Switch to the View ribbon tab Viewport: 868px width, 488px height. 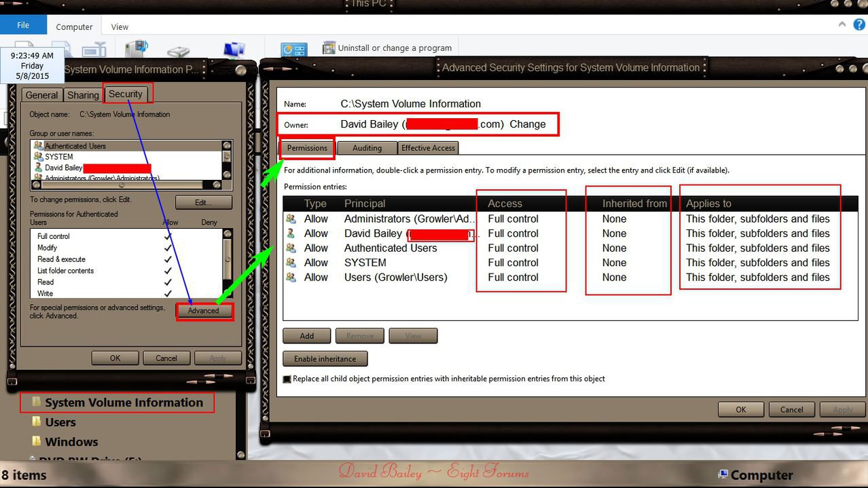(x=119, y=26)
